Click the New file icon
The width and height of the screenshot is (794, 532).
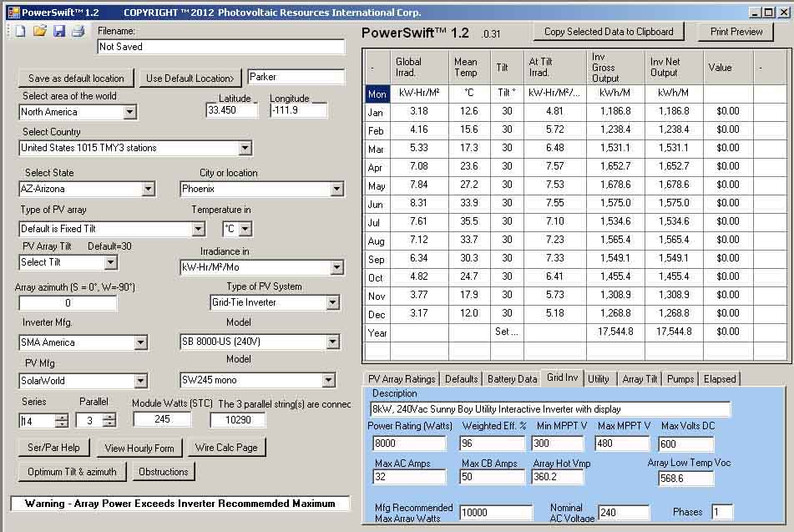coord(20,32)
